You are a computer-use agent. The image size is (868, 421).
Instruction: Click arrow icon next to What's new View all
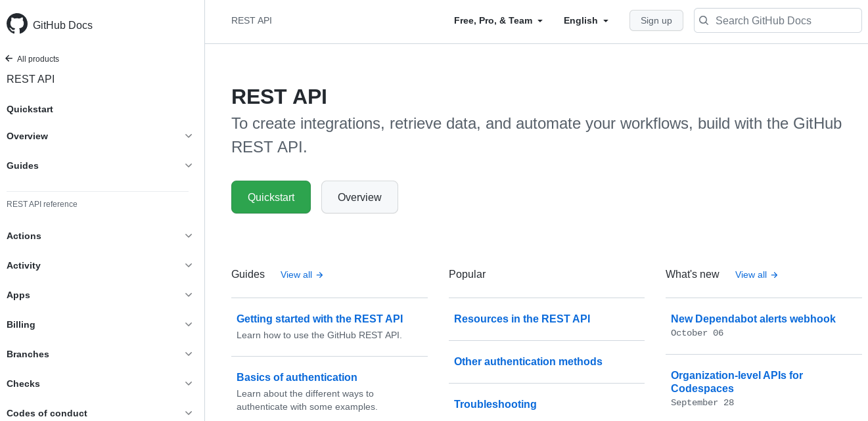775,275
